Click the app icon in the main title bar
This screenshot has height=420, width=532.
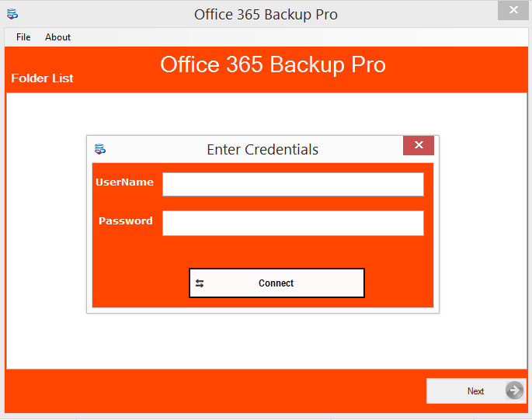(12, 14)
